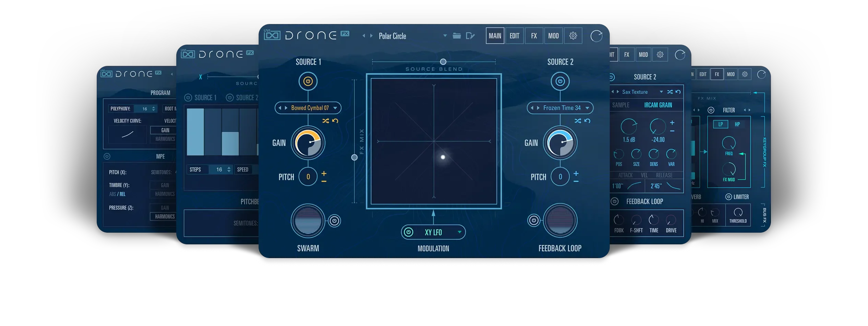This screenshot has width=868, height=326.
Task: Click the volume knob icon in main header
Action: pos(596,36)
